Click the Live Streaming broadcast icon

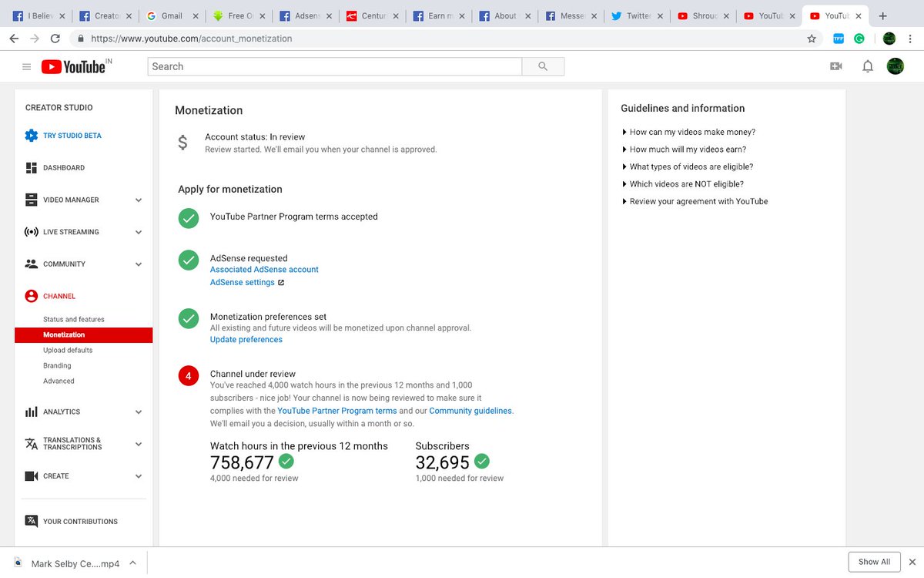coord(32,232)
